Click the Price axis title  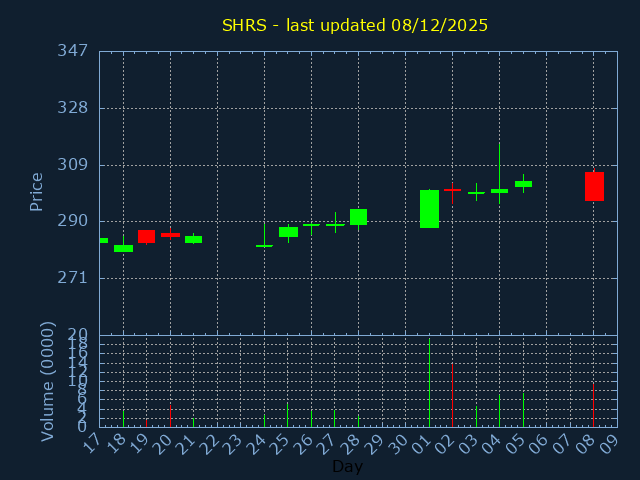tap(37, 191)
